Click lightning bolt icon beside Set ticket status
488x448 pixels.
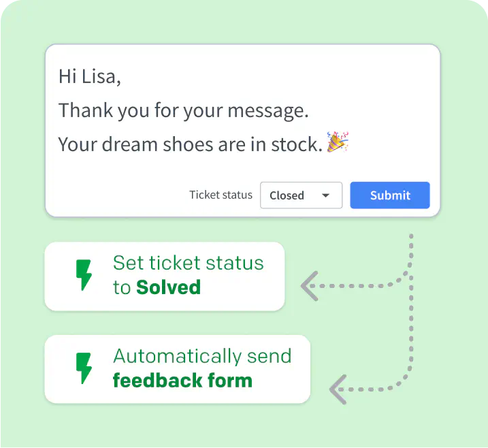pyautogui.click(x=84, y=275)
